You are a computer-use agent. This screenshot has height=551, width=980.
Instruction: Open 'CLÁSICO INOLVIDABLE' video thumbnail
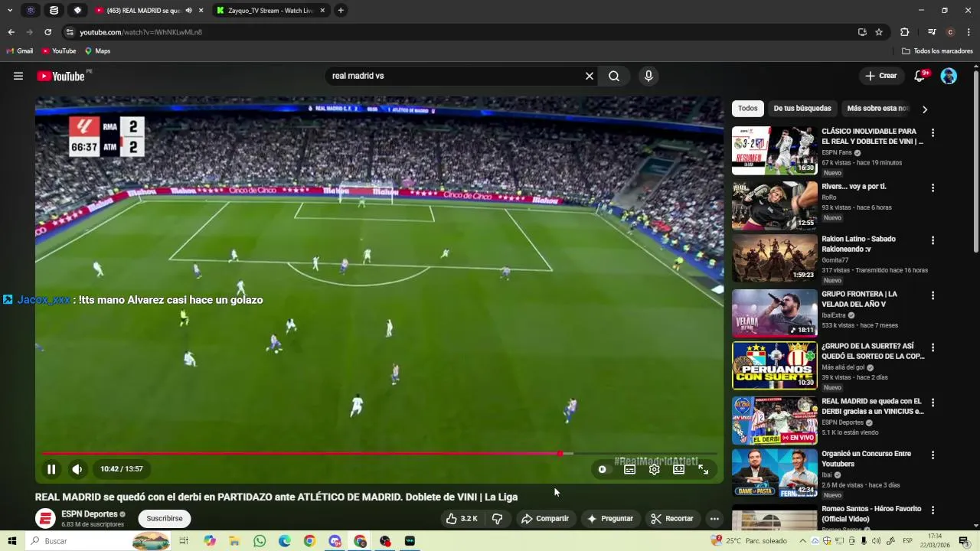[x=775, y=151]
